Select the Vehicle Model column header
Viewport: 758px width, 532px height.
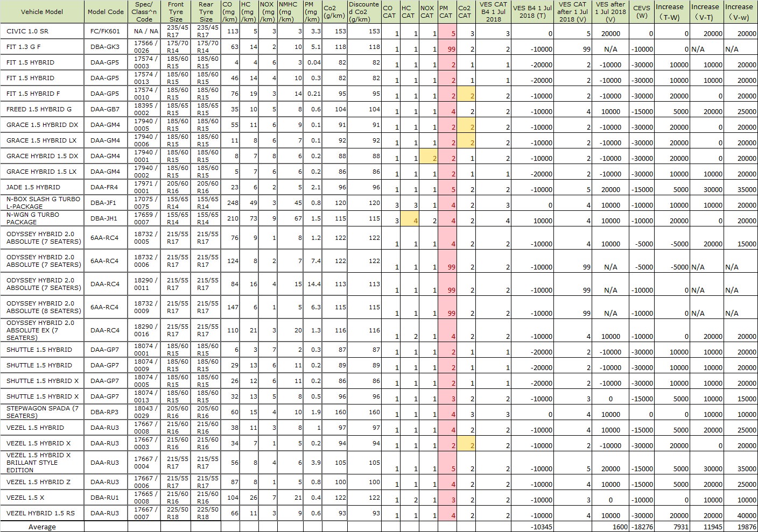[x=42, y=12]
